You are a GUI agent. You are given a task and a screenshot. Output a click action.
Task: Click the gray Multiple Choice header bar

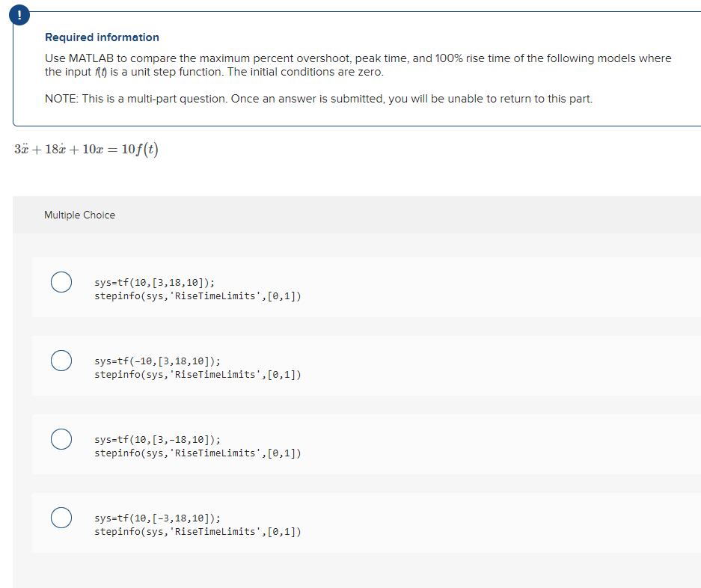coord(357,215)
